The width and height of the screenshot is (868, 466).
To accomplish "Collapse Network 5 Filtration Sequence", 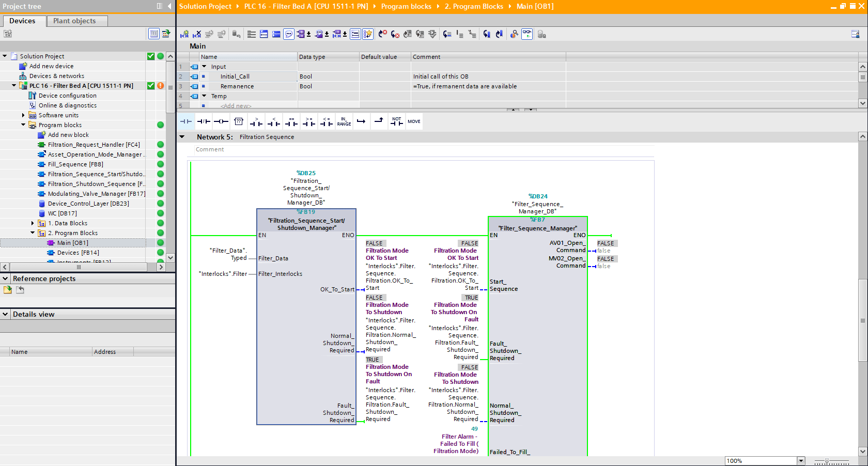I will (x=182, y=137).
